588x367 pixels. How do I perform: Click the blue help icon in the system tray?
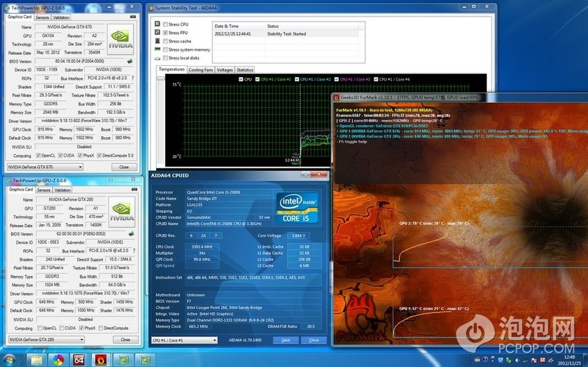tap(485, 360)
